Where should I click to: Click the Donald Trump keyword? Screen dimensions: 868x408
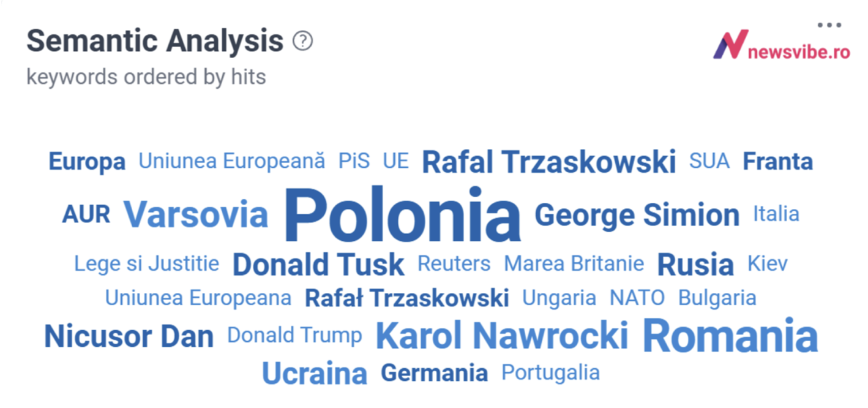tap(294, 335)
